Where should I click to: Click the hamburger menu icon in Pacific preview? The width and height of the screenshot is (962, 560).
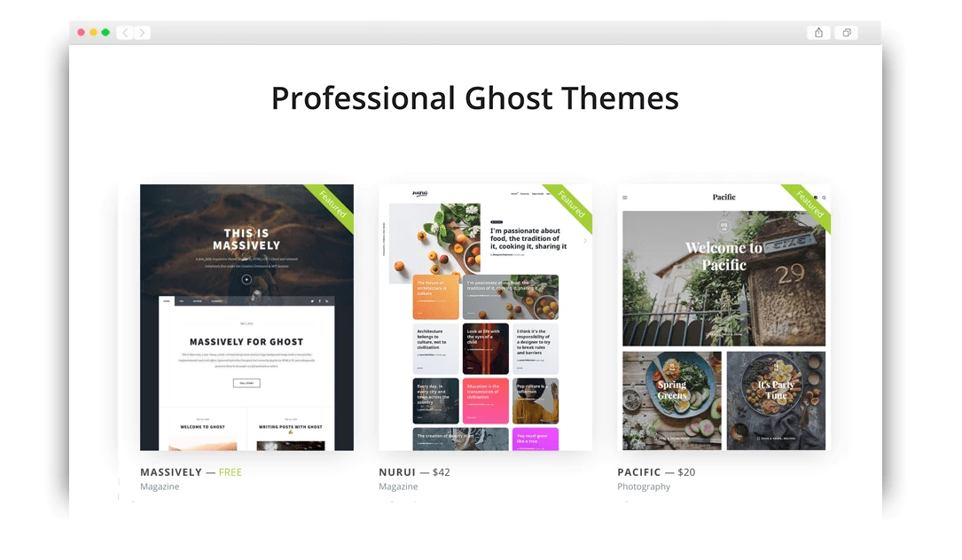coord(625,198)
